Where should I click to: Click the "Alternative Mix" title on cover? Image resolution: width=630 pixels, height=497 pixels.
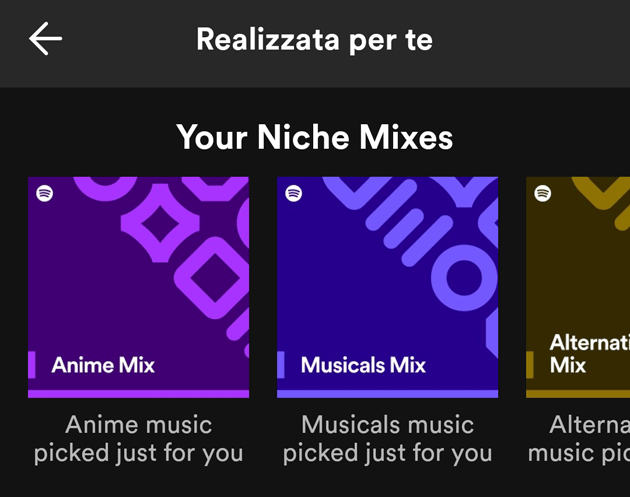[x=588, y=354]
